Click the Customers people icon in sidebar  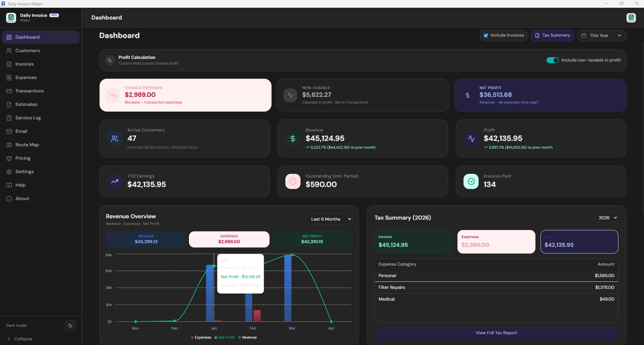[9, 51]
